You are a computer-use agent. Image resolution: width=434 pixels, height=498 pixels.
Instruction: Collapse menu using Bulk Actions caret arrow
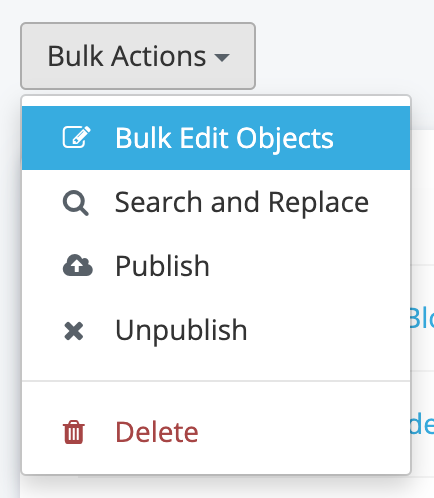[x=222, y=57]
